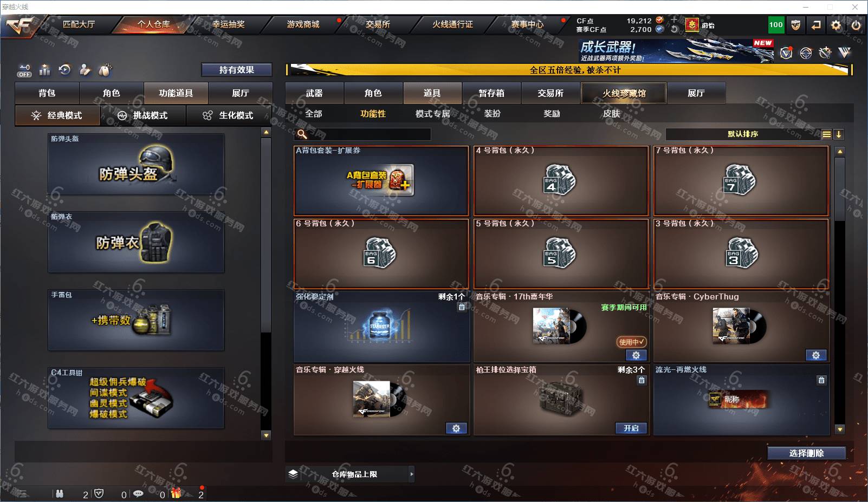868x502 pixels.
Task: Click trash icon on 强化稳定剂 item
Action: 462,307
